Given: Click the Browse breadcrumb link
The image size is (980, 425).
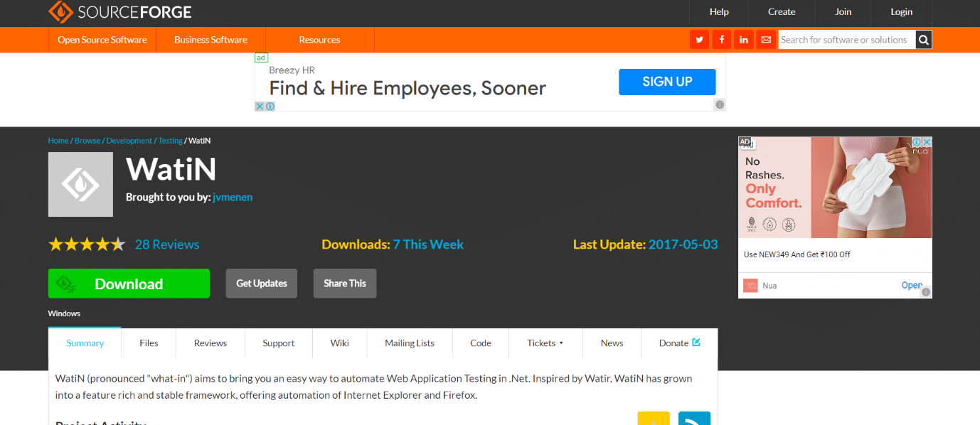Looking at the screenshot, I should [x=87, y=141].
